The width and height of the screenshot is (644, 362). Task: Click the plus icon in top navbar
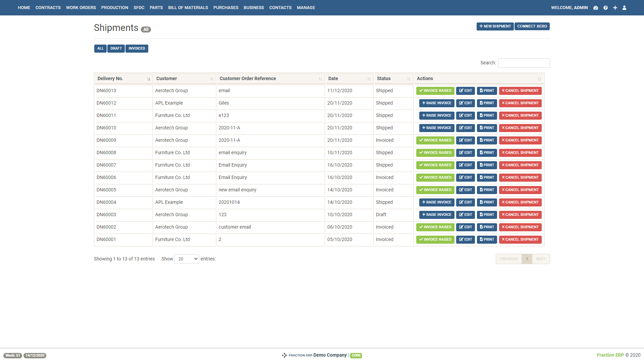[615, 8]
